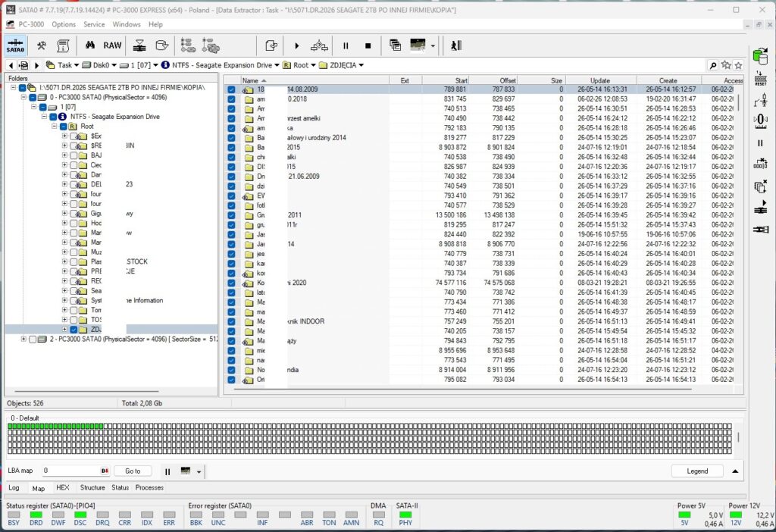
Task: Click the Go to button
Action: coord(133,471)
